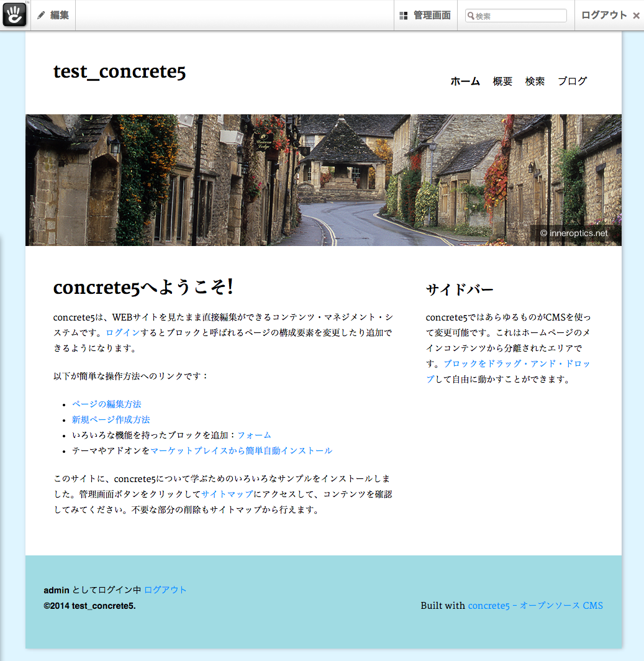Click ログアウト in the top toolbar
Image resolution: width=644 pixels, height=661 pixels.
click(x=604, y=15)
